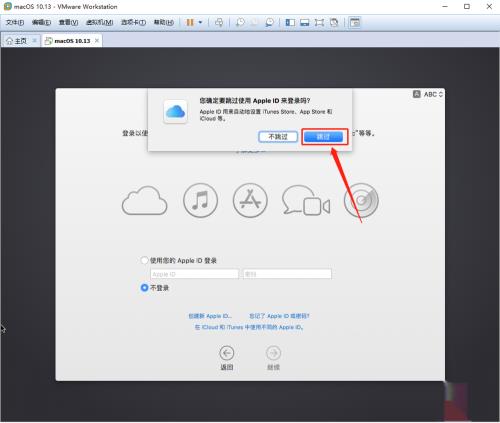
Task: Open the ABC input source selector
Action: 428,94
